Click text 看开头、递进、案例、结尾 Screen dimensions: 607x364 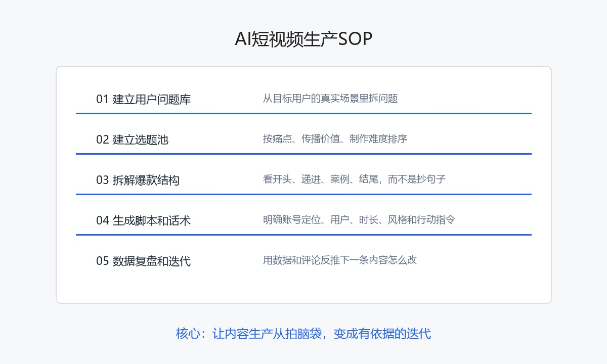320,179
